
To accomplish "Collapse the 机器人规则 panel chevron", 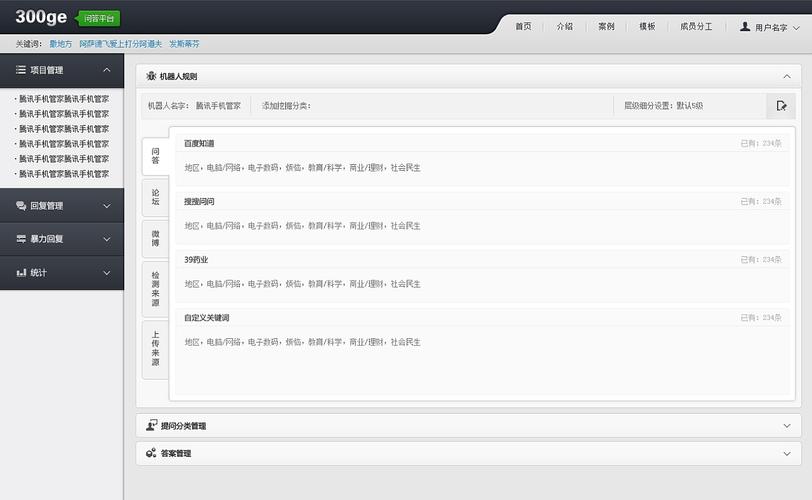I will [787, 77].
